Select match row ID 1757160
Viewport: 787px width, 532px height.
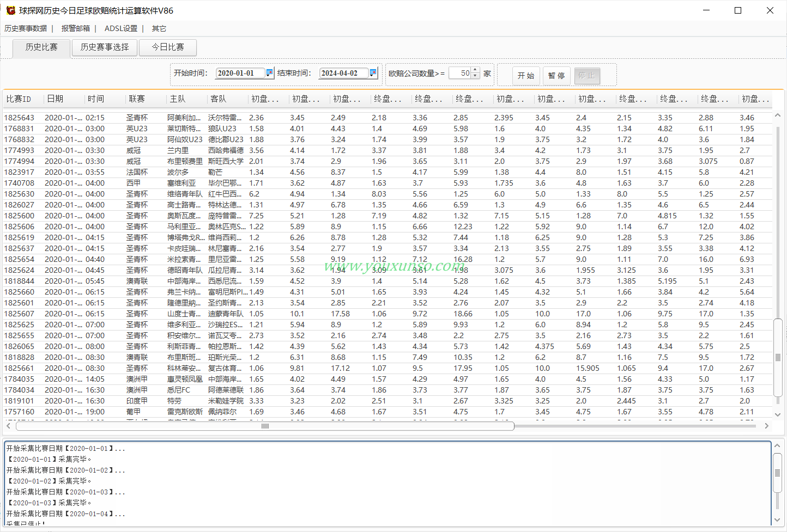pos(388,412)
